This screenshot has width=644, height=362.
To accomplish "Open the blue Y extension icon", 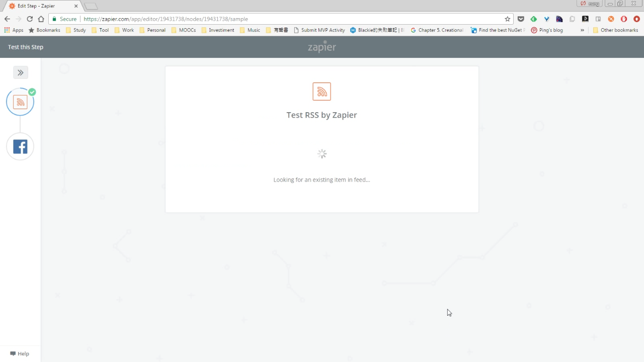I will coord(546,19).
